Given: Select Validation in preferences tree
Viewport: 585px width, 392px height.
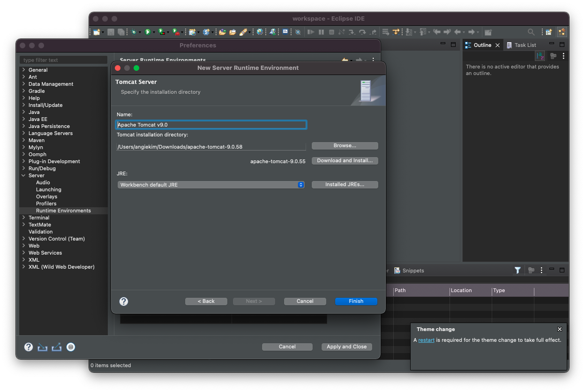Looking at the screenshot, I should [x=40, y=232].
